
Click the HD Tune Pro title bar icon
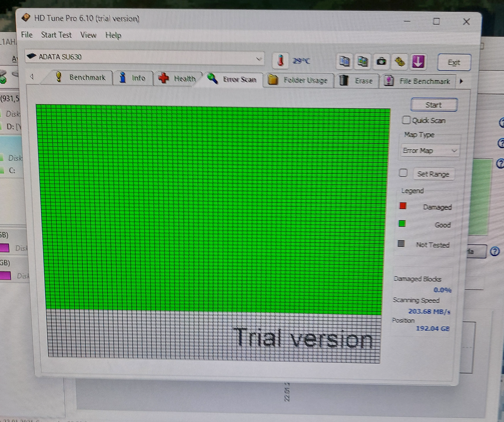(x=26, y=18)
